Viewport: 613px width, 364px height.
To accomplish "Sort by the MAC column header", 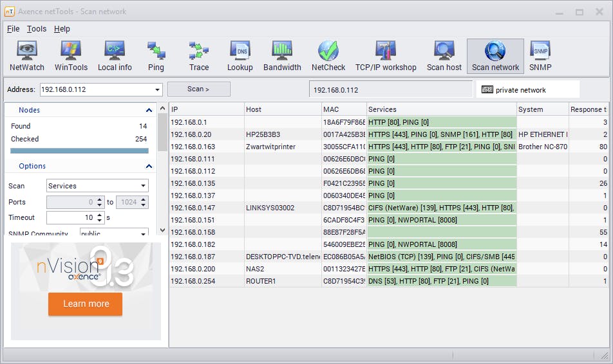I will (x=344, y=109).
